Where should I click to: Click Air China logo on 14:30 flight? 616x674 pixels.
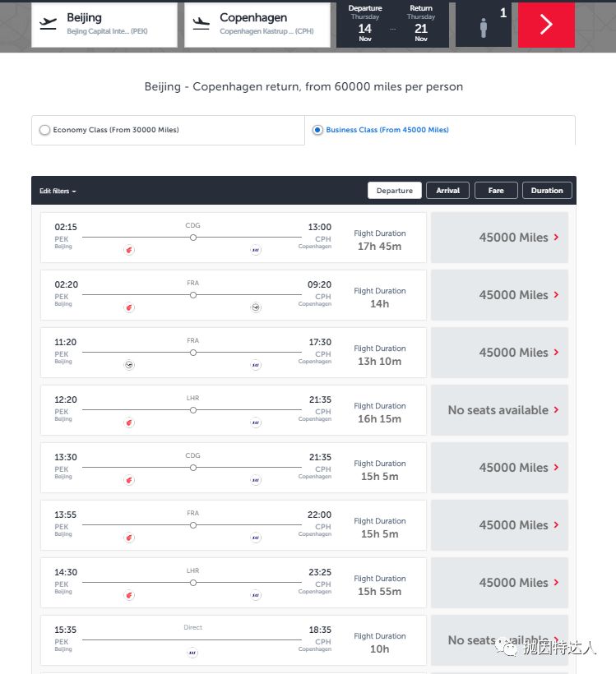[129, 595]
